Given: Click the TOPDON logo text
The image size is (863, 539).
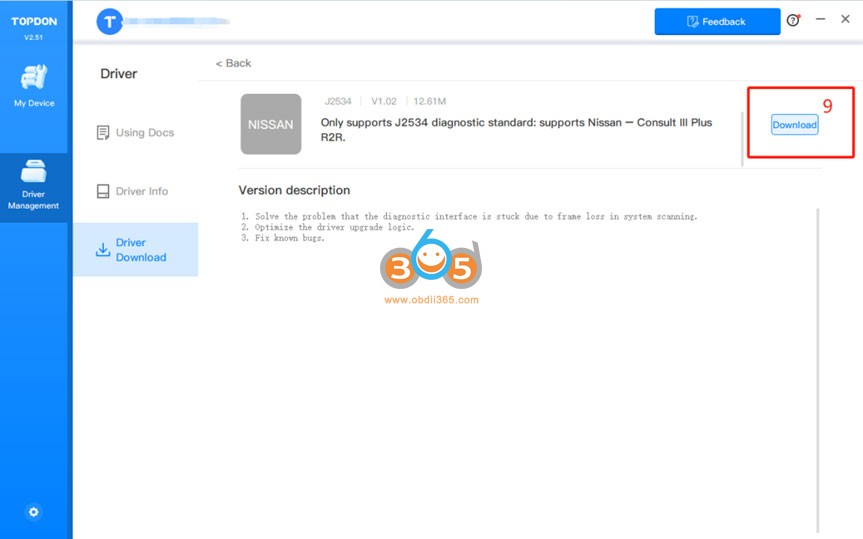Looking at the screenshot, I should [x=34, y=21].
